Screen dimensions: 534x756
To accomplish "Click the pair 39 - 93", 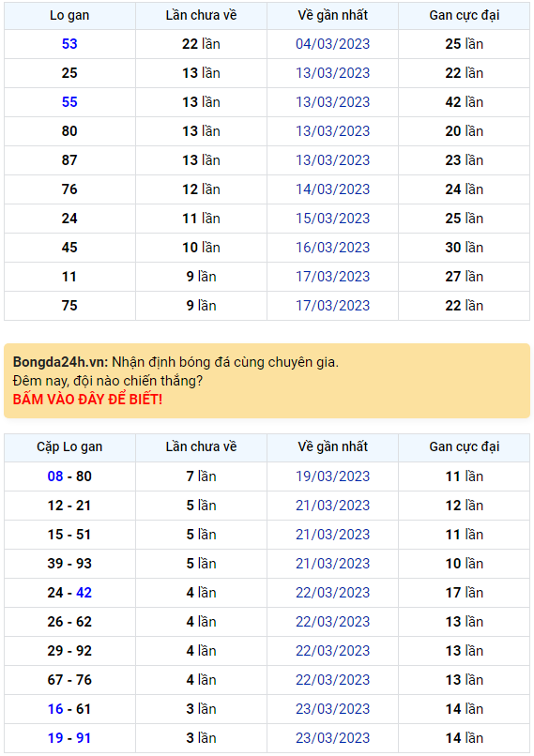I will click(x=69, y=564).
